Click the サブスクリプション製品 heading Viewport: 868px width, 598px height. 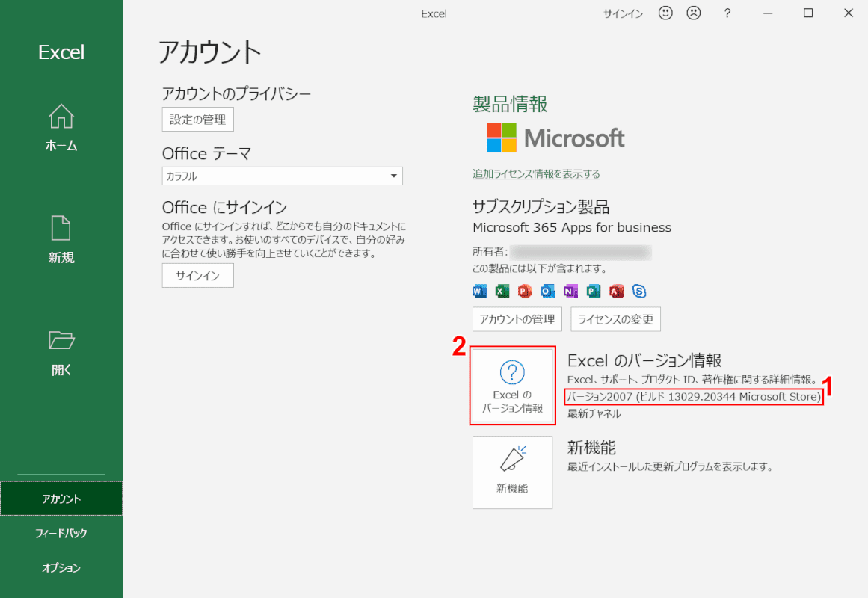(x=541, y=206)
